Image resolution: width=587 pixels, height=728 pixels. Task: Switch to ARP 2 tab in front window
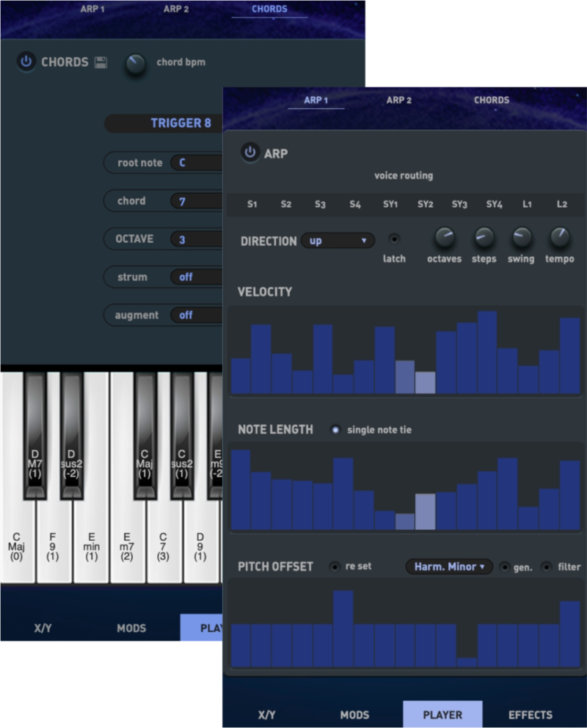(x=399, y=101)
